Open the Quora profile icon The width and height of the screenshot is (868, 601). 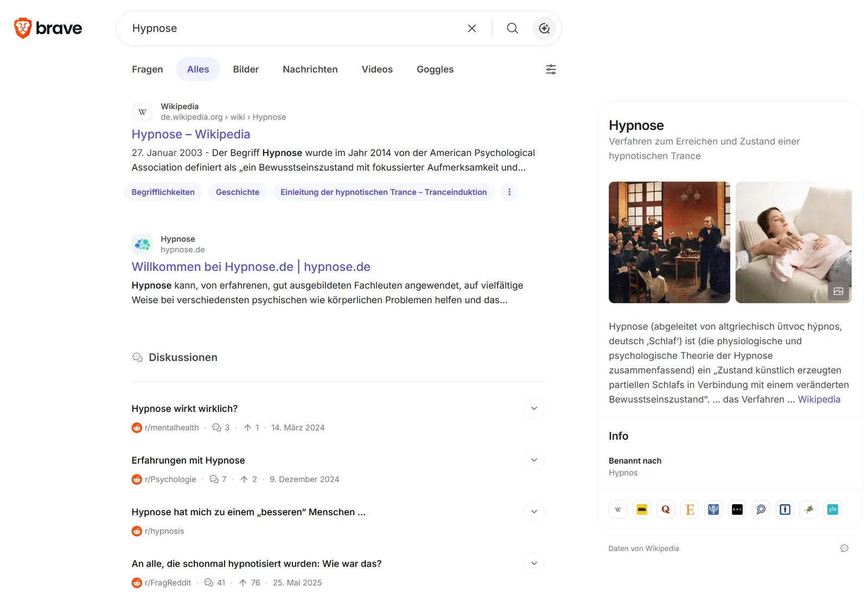(x=666, y=509)
